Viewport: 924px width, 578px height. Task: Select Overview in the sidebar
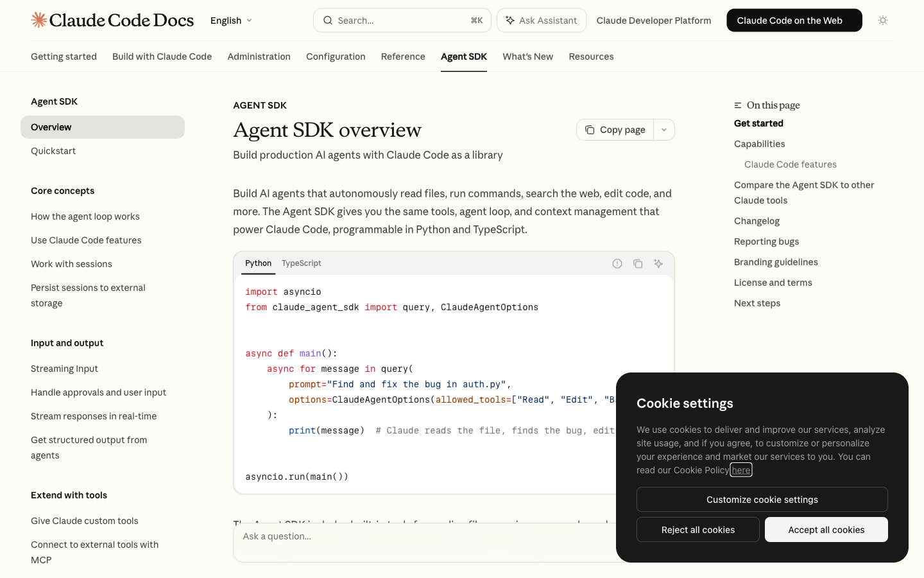(x=103, y=127)
